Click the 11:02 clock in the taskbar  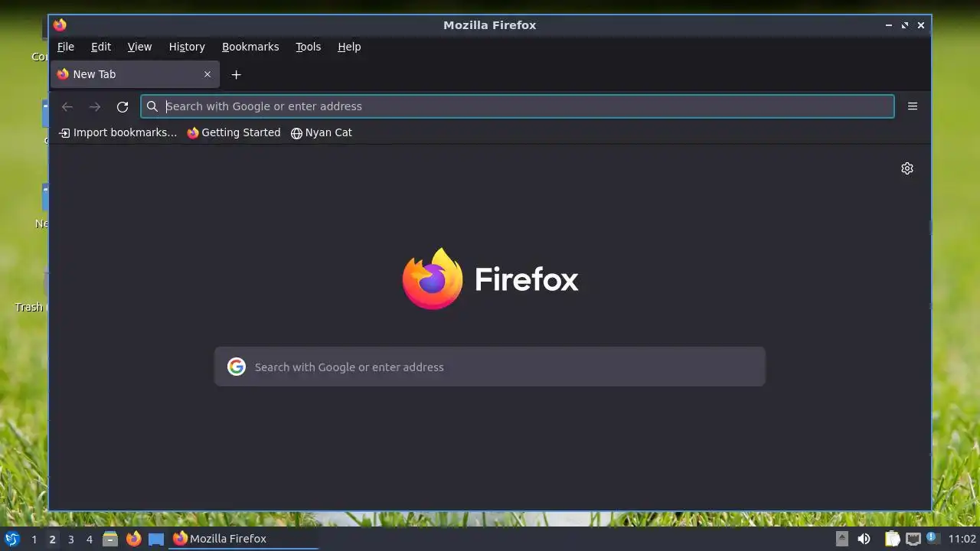962,539
